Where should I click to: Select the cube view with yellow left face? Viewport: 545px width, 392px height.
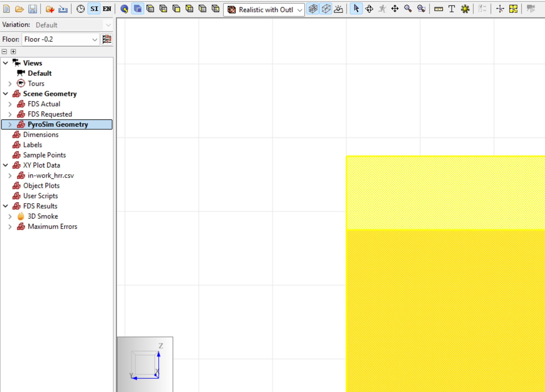(203, 9)
